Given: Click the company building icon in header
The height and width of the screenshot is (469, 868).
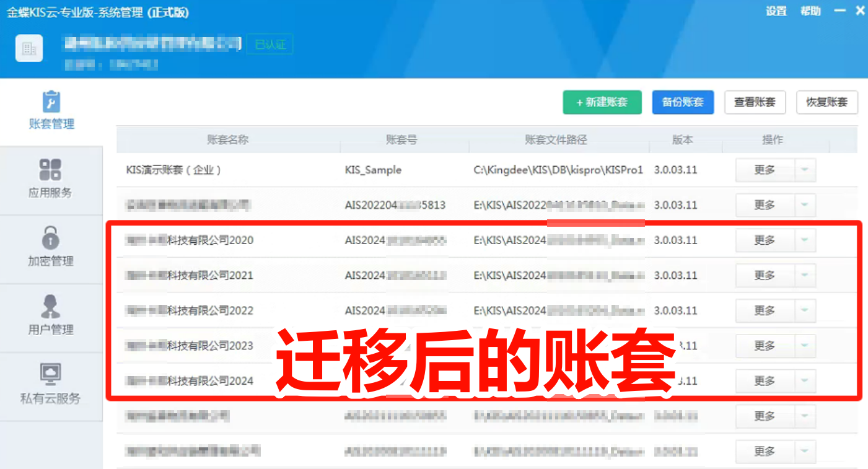Looking at the screenshot, I should (x=29, y=48).
